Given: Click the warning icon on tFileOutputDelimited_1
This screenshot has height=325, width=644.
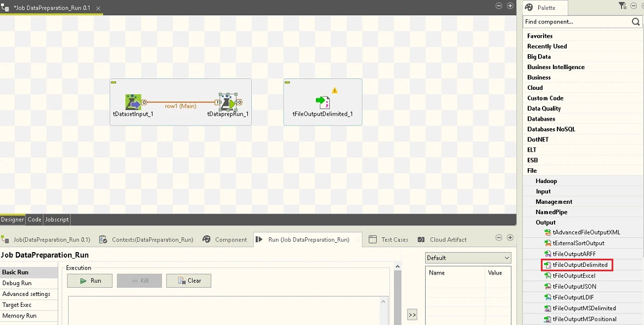Looking at the screenshot, I should [335, 90].
